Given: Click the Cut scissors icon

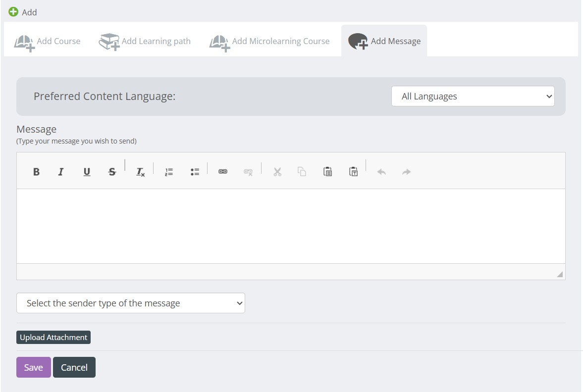Looking at the screenshot, I should tap(277, 172).
